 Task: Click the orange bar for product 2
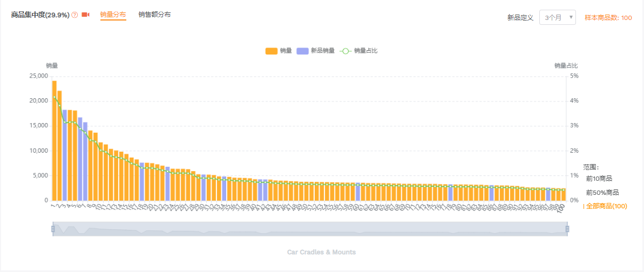tap(59, 146)
